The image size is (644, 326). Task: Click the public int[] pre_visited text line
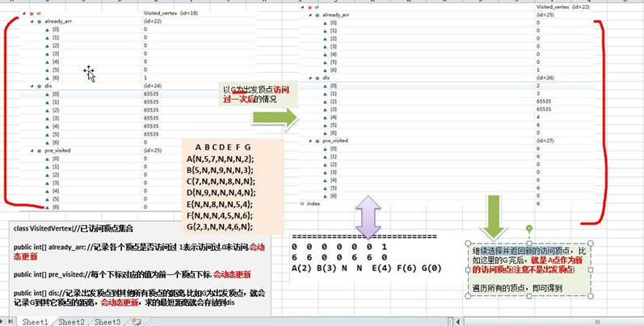click(132, 274)
